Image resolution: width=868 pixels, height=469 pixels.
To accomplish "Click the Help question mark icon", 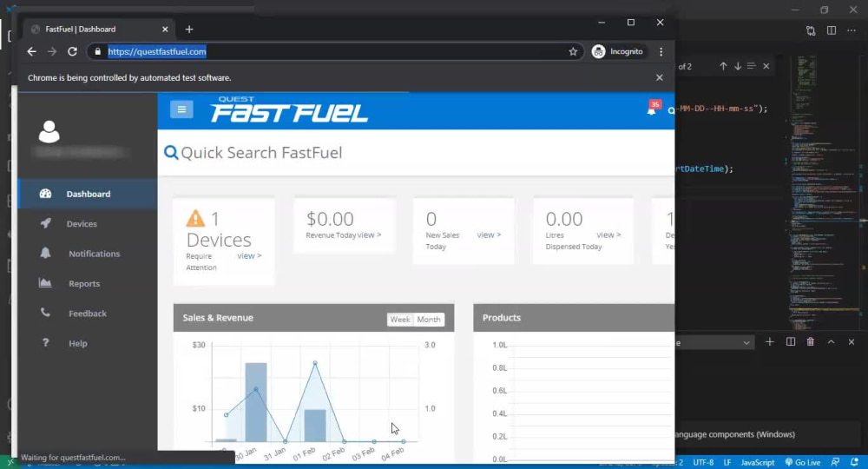I will point(45,343).
